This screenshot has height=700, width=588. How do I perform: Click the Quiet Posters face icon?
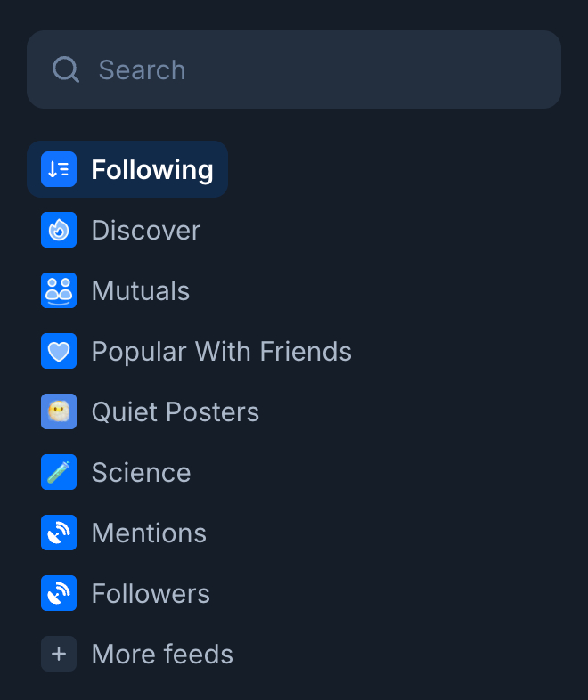[59, 411]
